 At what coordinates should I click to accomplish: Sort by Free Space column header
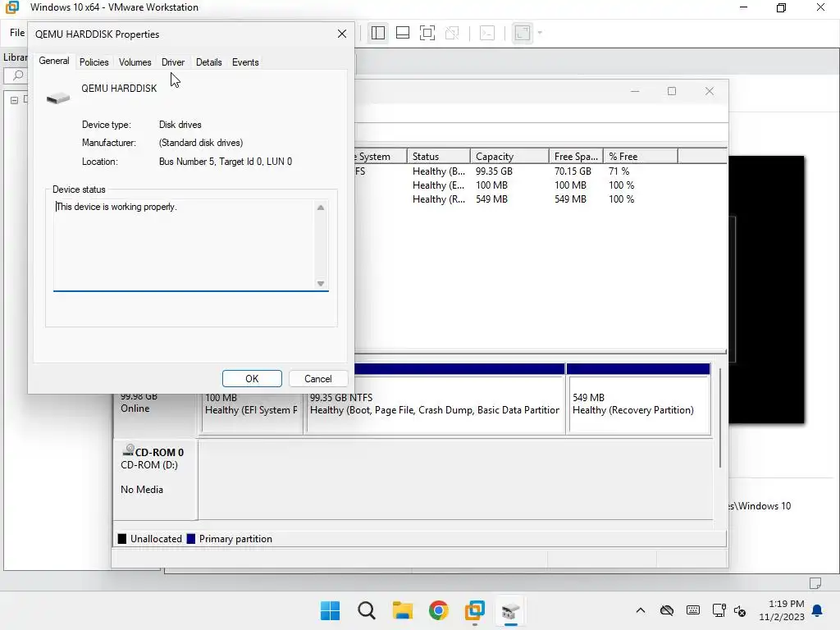(576, 157)
